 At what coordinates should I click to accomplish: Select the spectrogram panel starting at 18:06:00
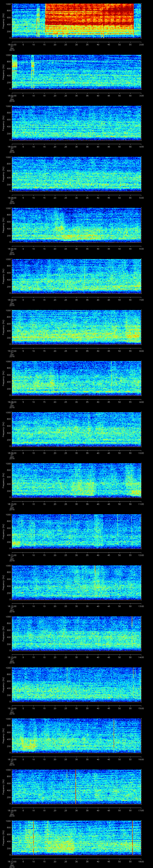(x=76, y=276)
